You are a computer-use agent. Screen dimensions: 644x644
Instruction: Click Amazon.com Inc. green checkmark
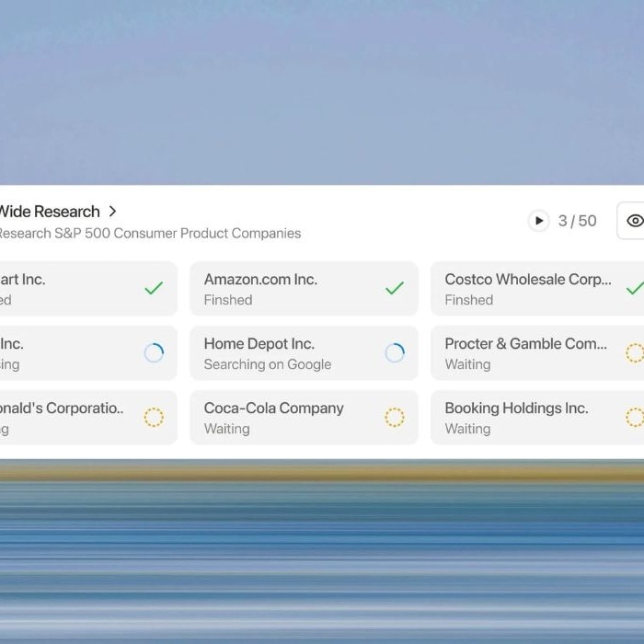[395, 288]
